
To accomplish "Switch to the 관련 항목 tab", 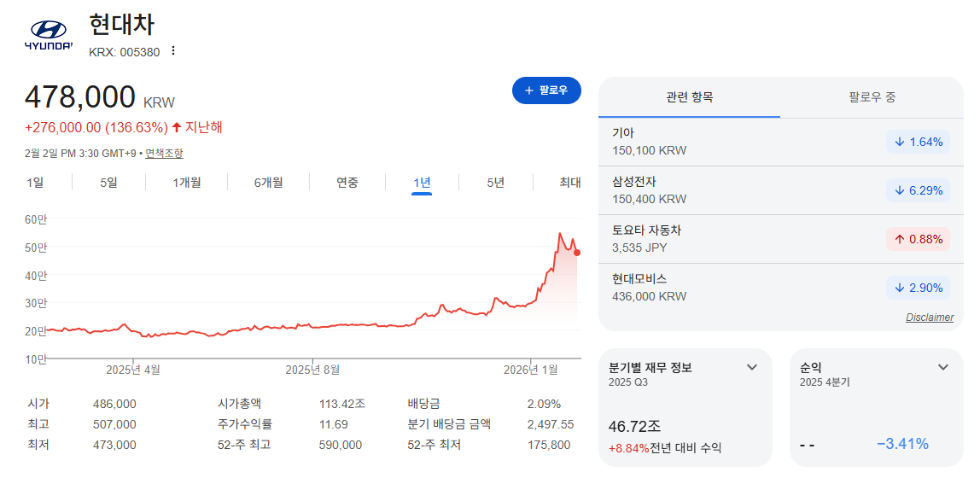I will click(690, 97).
